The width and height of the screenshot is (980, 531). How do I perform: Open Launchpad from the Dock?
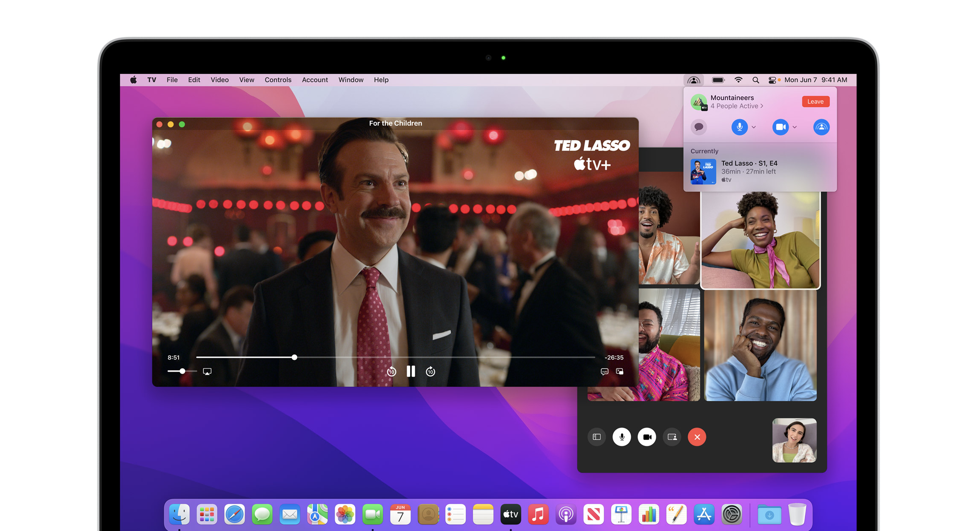(x=207, y=514)
